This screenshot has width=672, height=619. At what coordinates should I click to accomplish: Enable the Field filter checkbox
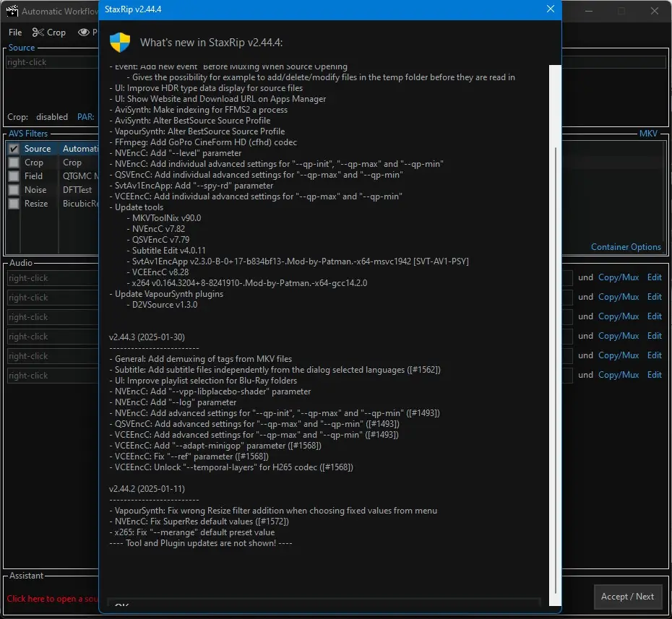click(x=14, y=176)
